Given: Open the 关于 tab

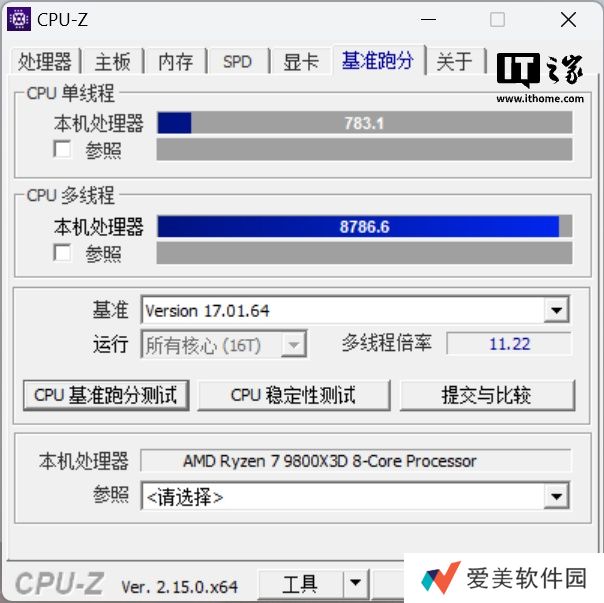Looking at the screenshot, I should tap(455, 61).
